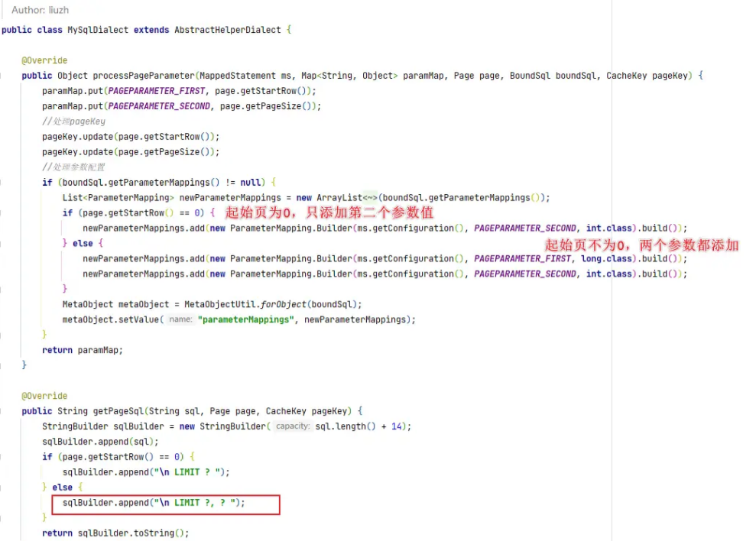Click the @Override annotation above getPageSql
Viewport: 756px width, 541px height.
click(44, 396)
